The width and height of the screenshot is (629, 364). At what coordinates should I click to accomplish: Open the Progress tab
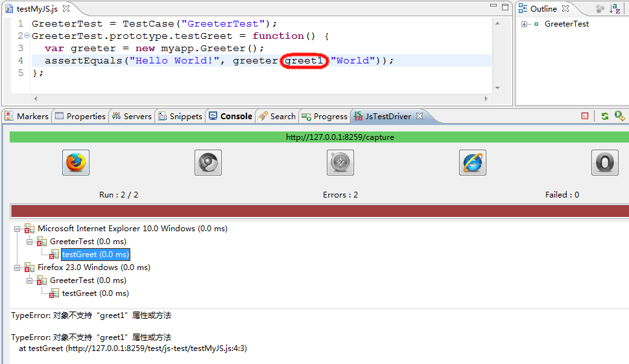pyautogui.click(x=324, y=116)
